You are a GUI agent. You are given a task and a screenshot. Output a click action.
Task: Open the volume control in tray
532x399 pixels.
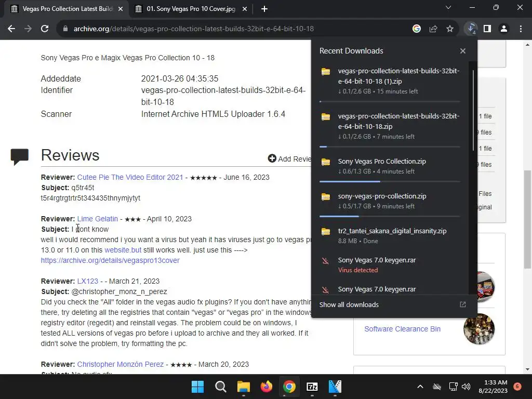point(466,387)
